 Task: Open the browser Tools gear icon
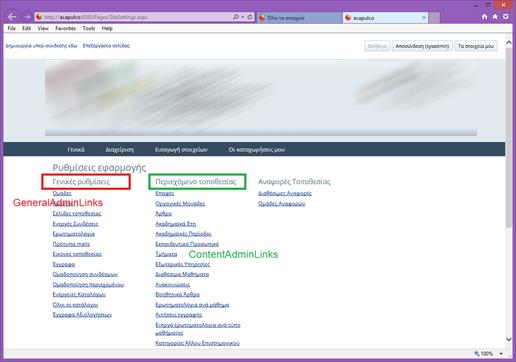506,17
